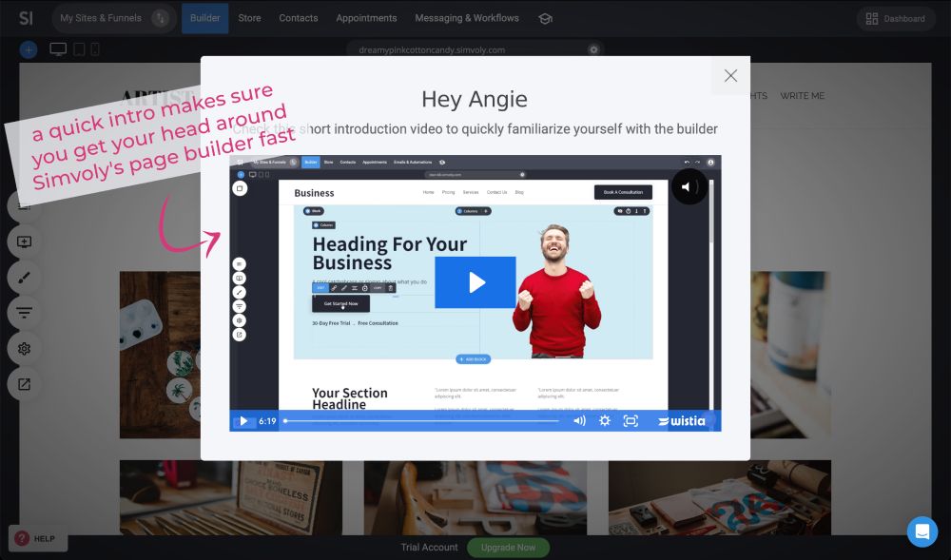Click the Trial Account label
This screenshot has width=951, height=560.
(430, 548)
